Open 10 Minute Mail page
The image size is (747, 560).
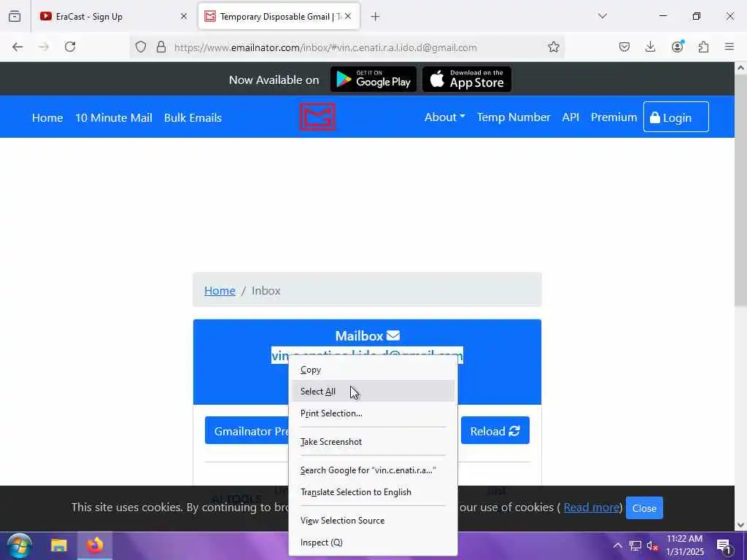point(114,117)
